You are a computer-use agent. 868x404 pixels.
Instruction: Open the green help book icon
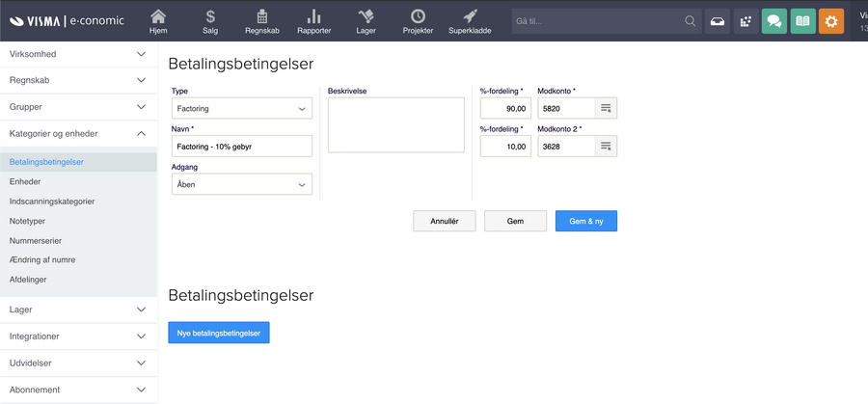(802, 21)
